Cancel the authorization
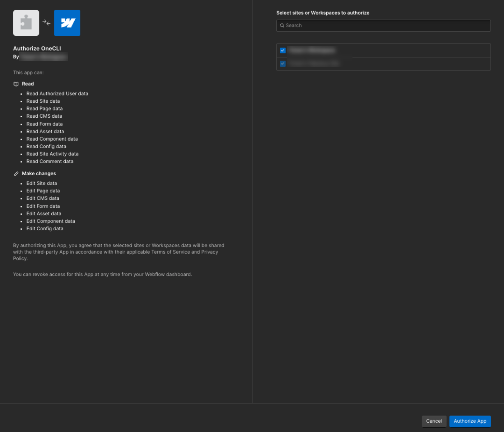Image resolution: width=504 pixels, height=432 pixels. pyautogui.click(x=434, y=421)
